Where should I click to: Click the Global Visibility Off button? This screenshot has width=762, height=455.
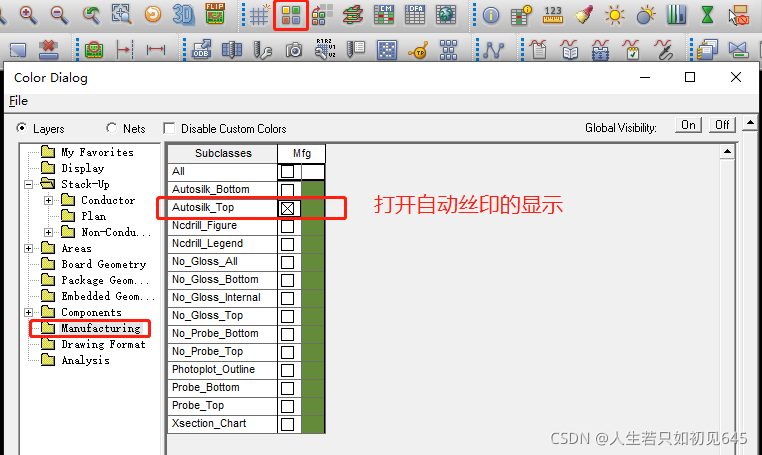coord(722,125)
